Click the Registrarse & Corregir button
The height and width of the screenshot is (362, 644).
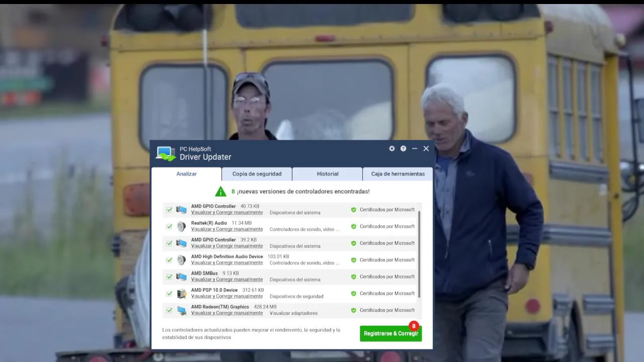pos(391,333)
